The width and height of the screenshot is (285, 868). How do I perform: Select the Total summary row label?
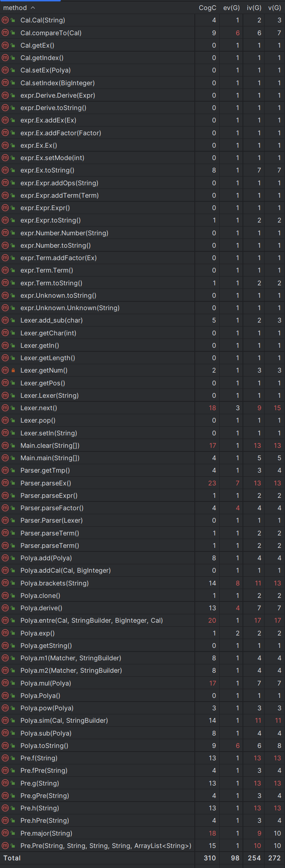point(12,858)
